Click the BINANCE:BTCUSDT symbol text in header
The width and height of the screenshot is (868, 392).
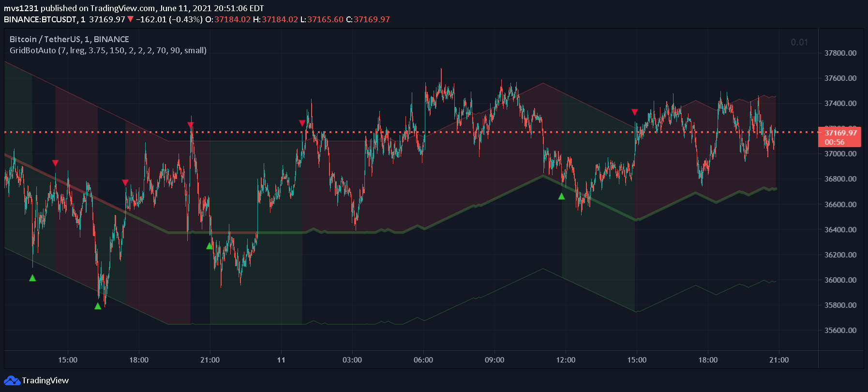pyautogui.click(x=41, y=19)
